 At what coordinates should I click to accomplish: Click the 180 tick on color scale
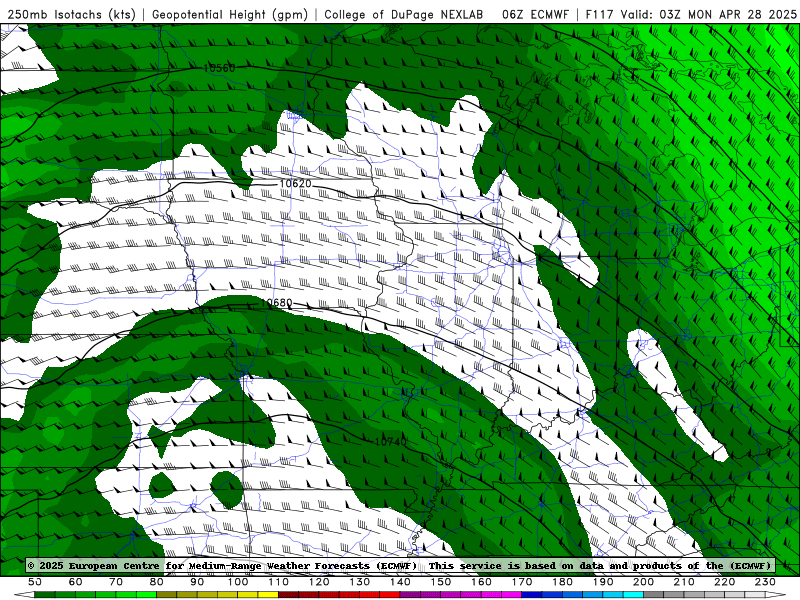[562, 582]
